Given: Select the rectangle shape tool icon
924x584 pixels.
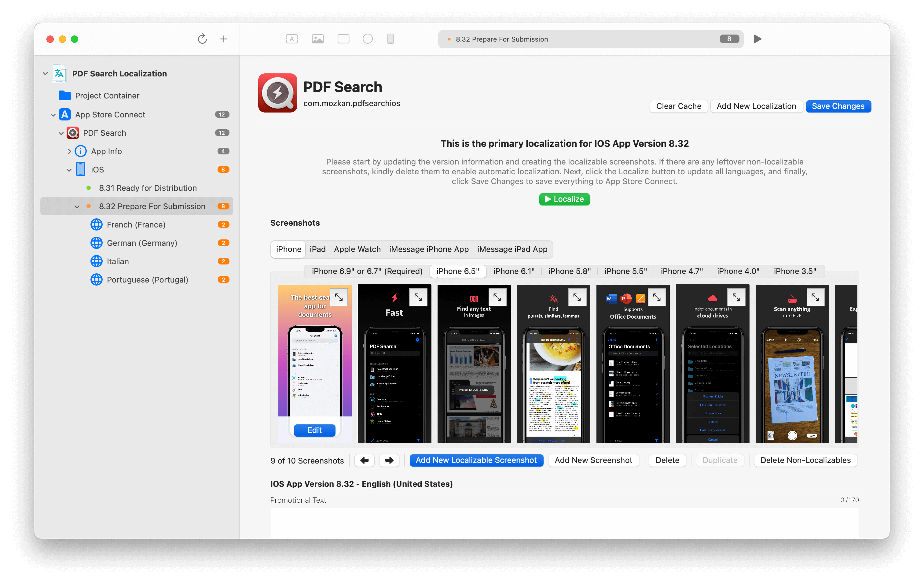Looking at the screenshot, I should click(x=343, y=39).
